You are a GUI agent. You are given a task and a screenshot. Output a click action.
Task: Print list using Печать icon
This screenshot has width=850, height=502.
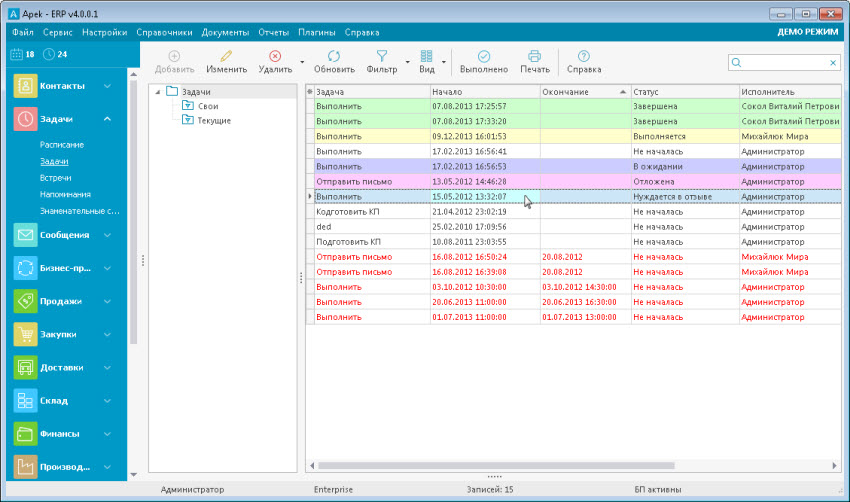click(x=534, y=57)
